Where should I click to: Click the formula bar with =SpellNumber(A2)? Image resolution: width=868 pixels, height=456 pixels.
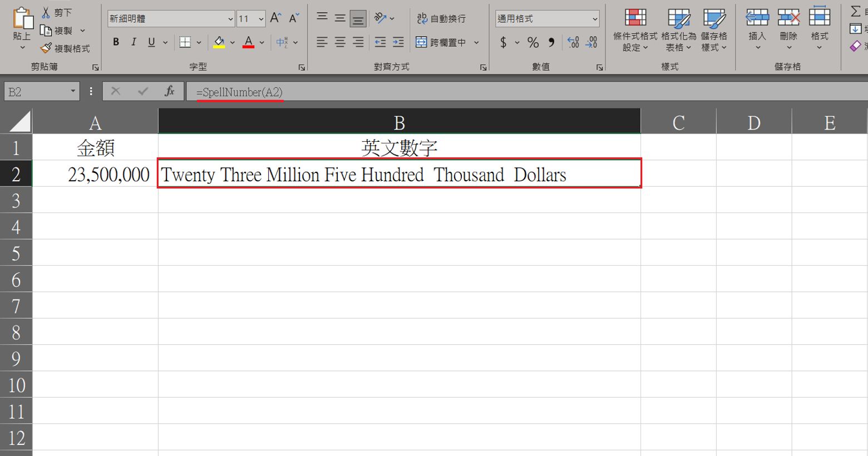[x=445, y=92]
